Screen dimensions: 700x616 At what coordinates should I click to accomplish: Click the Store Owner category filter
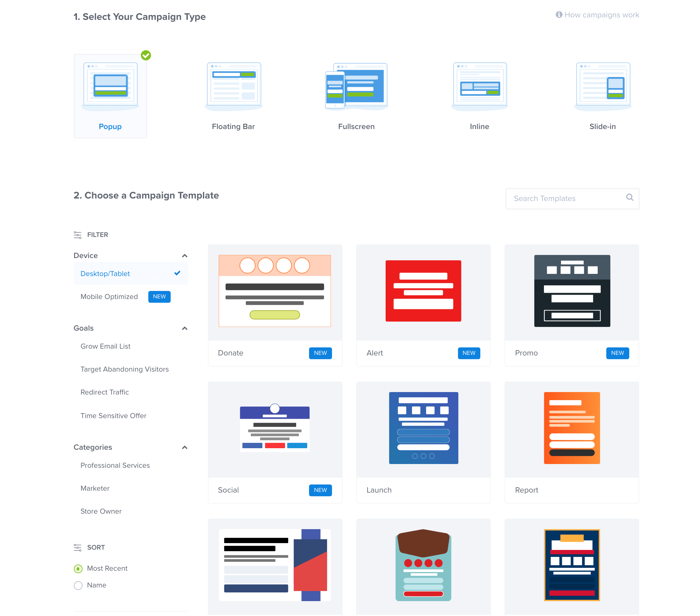pyautogui.click(x=101, y=511)
